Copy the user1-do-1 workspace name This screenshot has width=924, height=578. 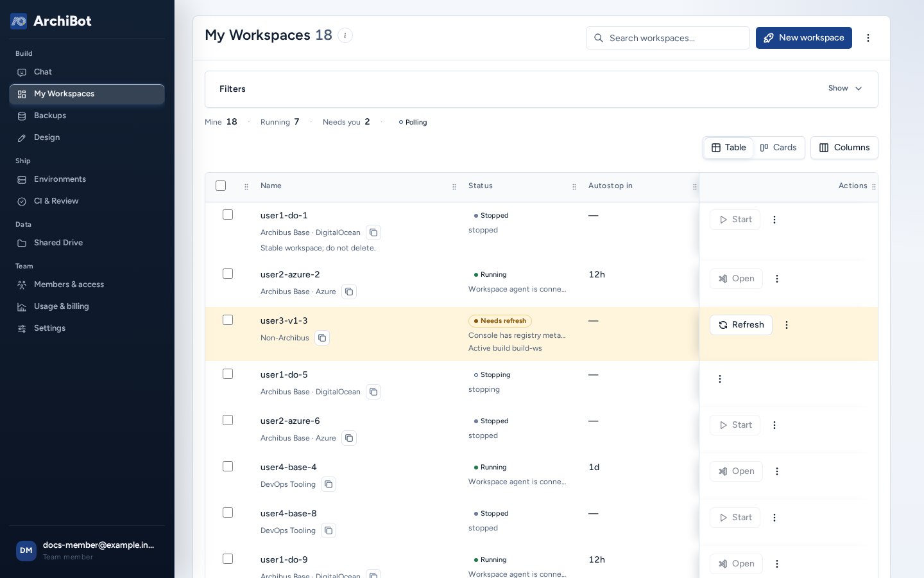click(x=373, y=232)
